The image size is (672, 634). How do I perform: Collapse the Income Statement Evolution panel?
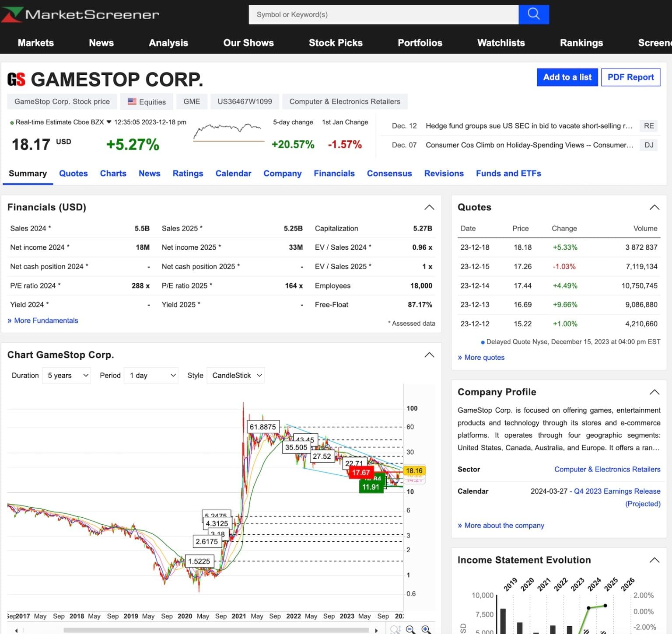pyautogui.click(x=654, y=560)
